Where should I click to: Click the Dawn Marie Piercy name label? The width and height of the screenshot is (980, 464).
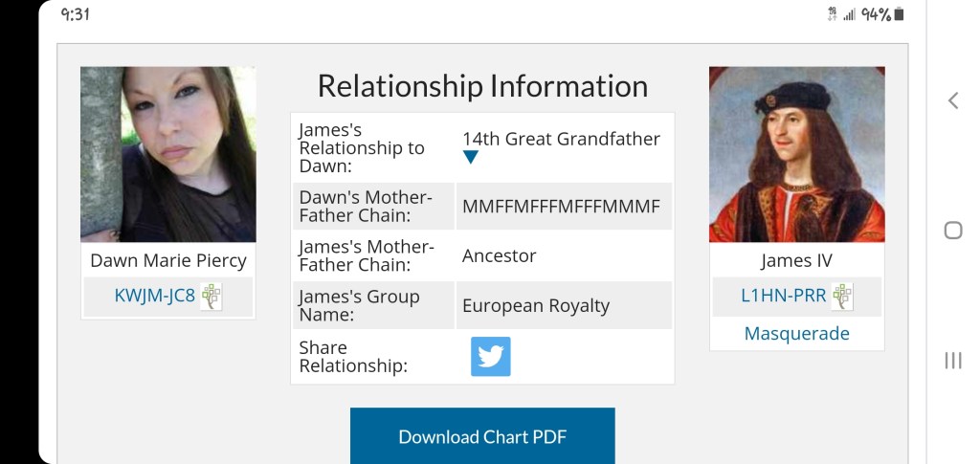167,260
